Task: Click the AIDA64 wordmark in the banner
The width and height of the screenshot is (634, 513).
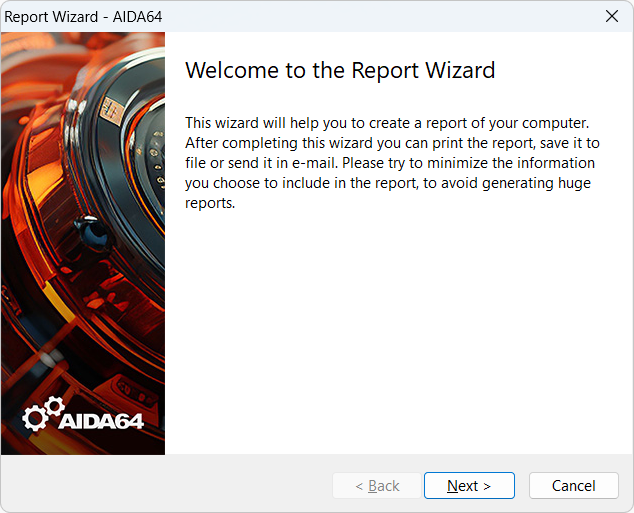Action: pos(101,420)
